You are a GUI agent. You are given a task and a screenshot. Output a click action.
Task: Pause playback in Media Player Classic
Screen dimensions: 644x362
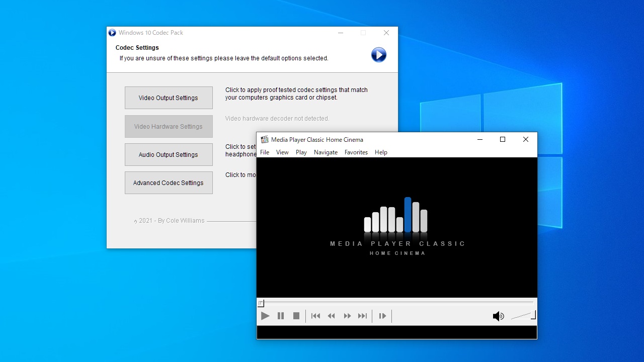pos(281,316)
